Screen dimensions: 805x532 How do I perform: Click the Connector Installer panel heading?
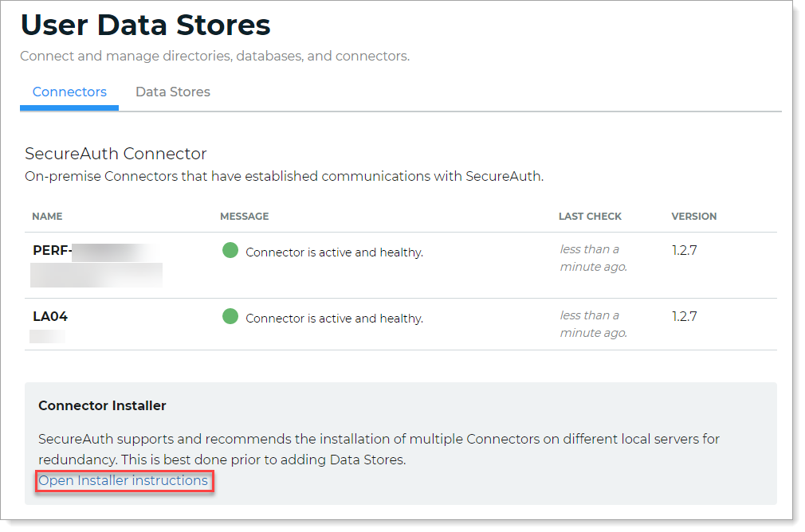pos(102,405)
